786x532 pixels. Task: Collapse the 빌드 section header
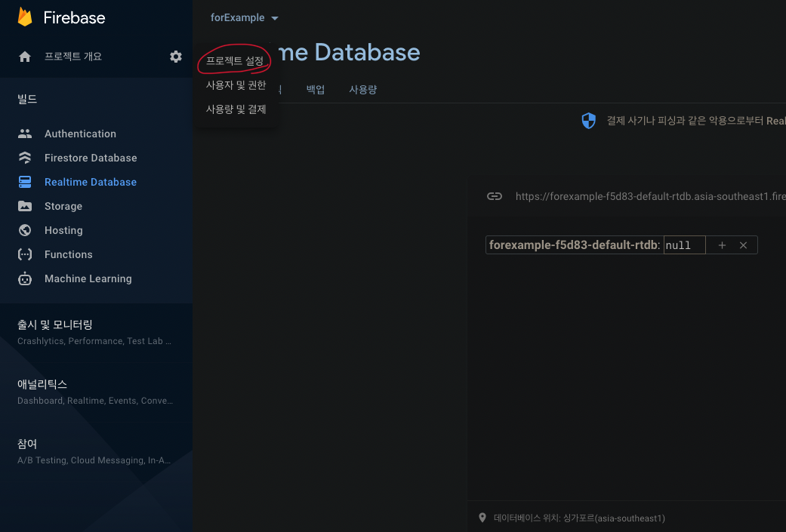(x=27, y=99)
